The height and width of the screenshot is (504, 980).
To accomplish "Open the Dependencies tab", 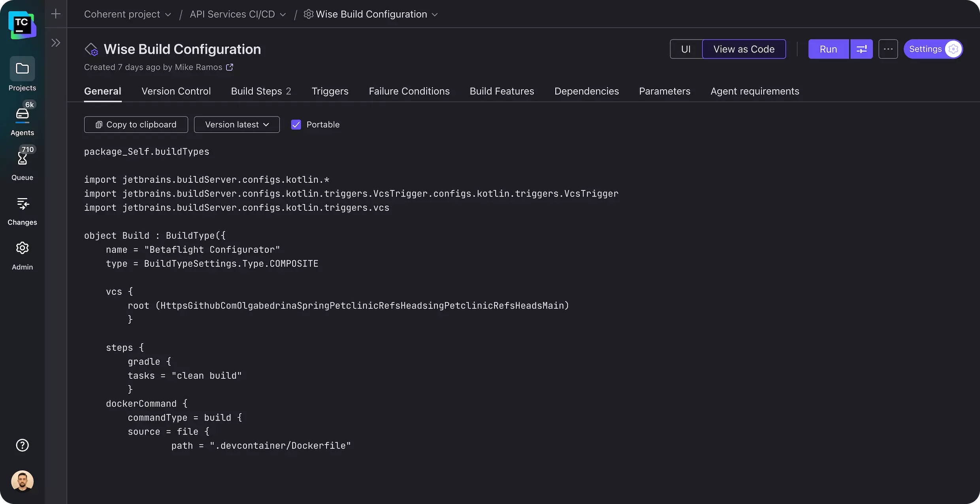I will (586, 91).
